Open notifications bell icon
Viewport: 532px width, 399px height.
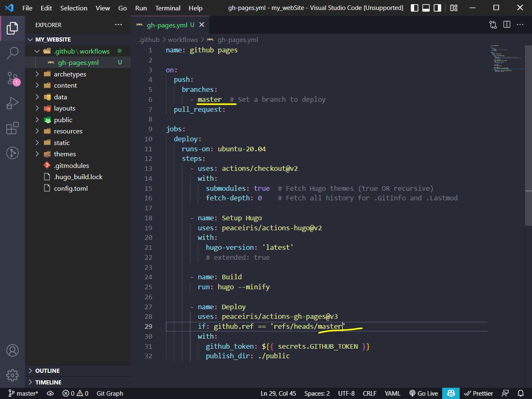pyautogui.click(x=520, y=393)
